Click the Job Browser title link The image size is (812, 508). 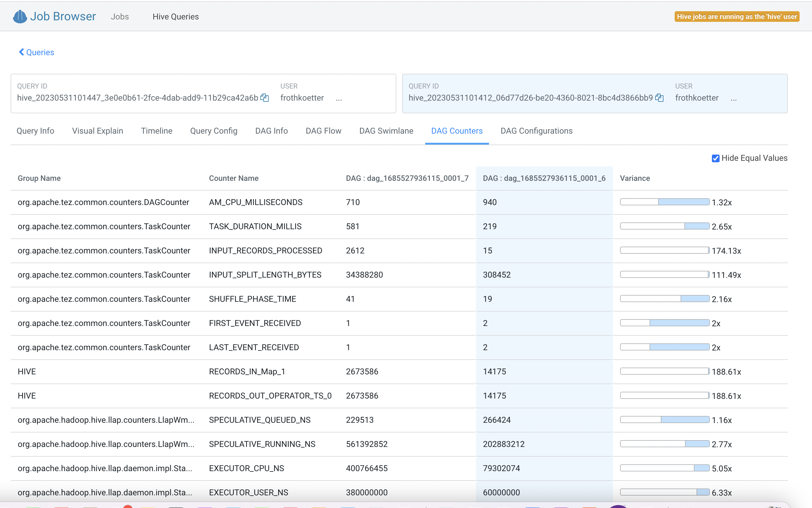click(63, 17)
